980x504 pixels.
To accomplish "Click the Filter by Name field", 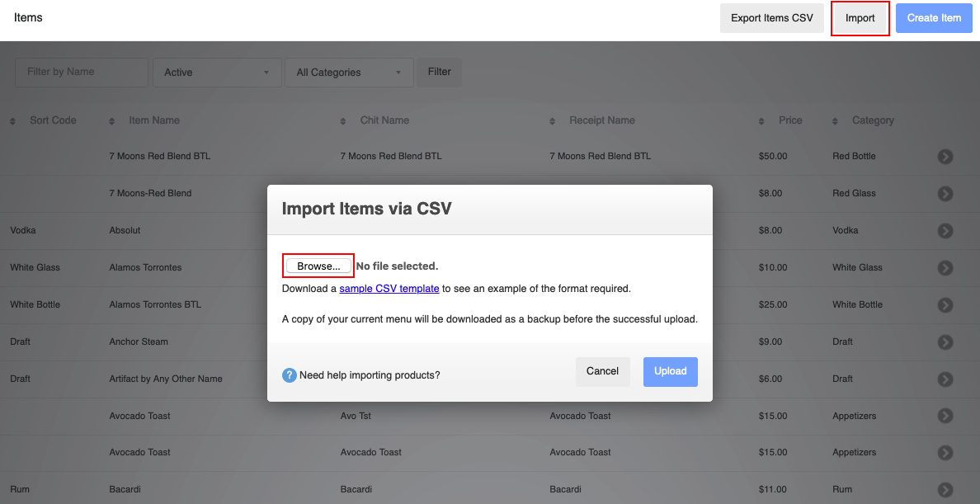I will (81, 72).
